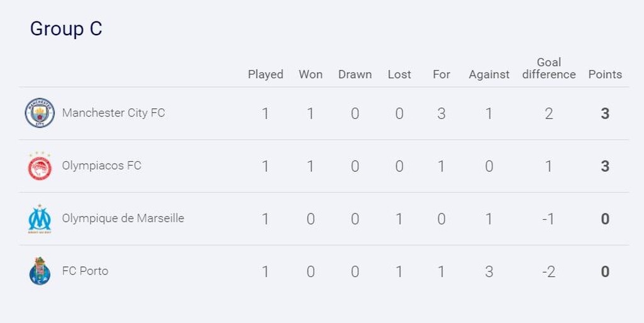Open the Manchester City FC team link
The height and width of the screenshot is (323, 644).
coord(113,113)
